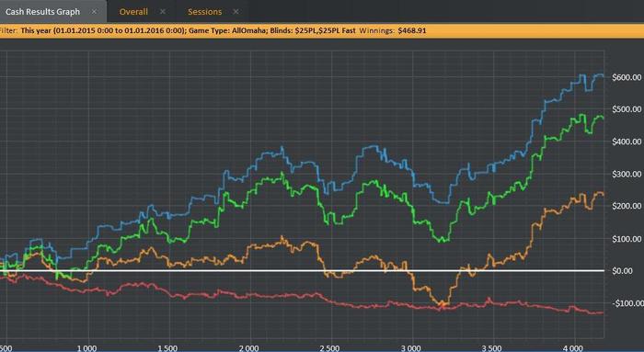Click the $0.00 y-axis label

pyautogui.click(x=622, y=271)
